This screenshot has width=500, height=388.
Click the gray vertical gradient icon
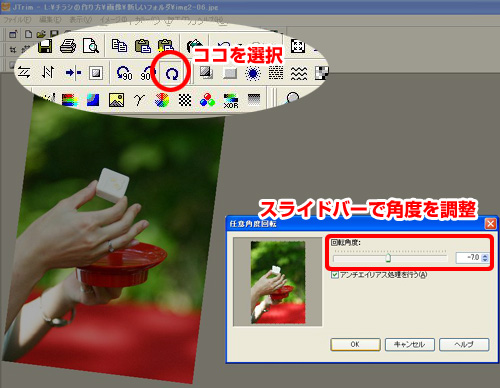254,99
